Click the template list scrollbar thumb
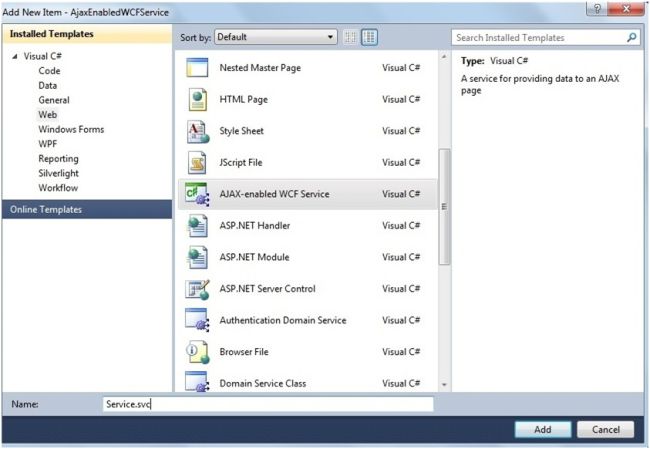This screenshot has width=650, height=449. coord(444,206)
